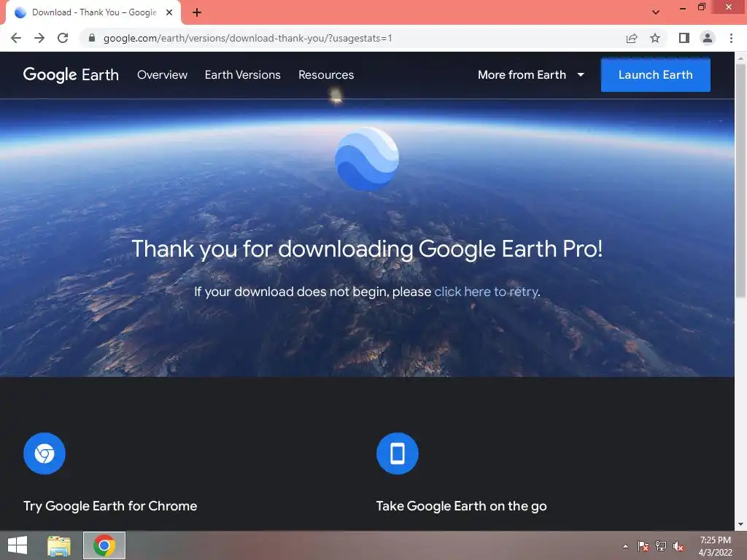The width and height of the screenshot is (747, 560).
Task: Click the page vertical scrollbar thumb
Action: (x=740, y=181)
